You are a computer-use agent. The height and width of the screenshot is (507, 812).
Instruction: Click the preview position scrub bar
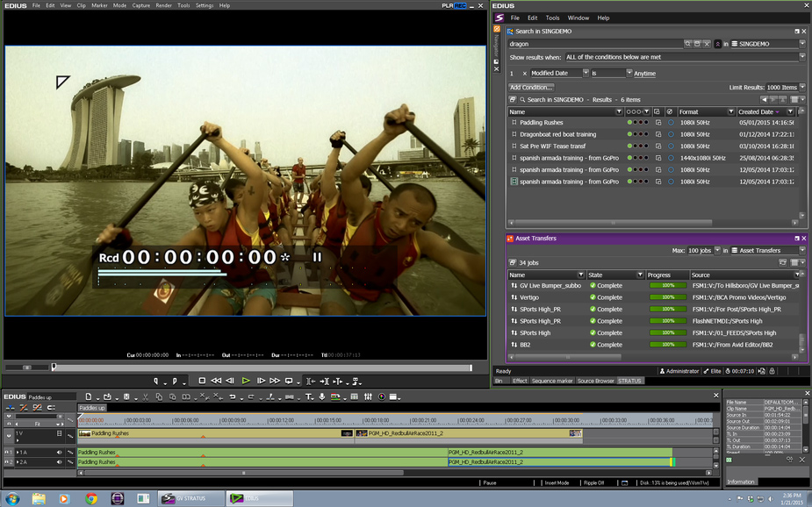coord(263,368)
